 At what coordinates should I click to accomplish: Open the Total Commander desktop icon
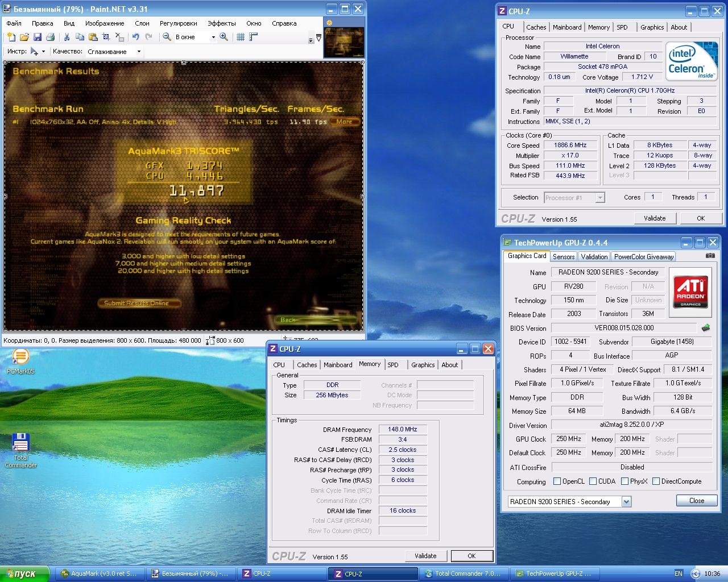20,450
